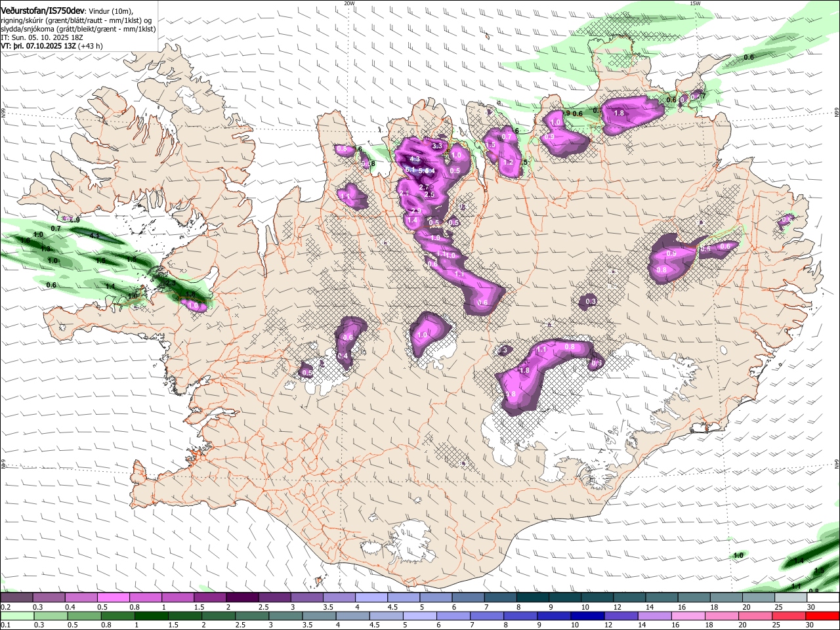The image size is (840, 630).
Task: Click the '3.8' value by the southern glacier
Action: [x=511, y=394]
